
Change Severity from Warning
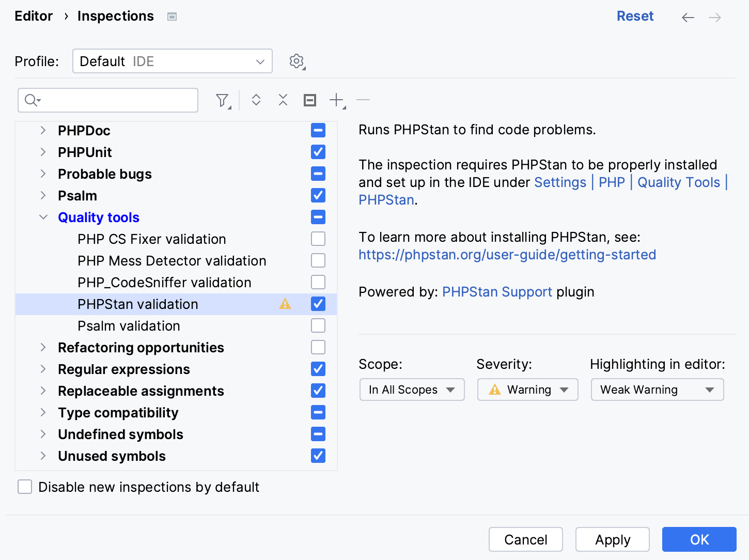pyautogui.click(x=527, y=390)
